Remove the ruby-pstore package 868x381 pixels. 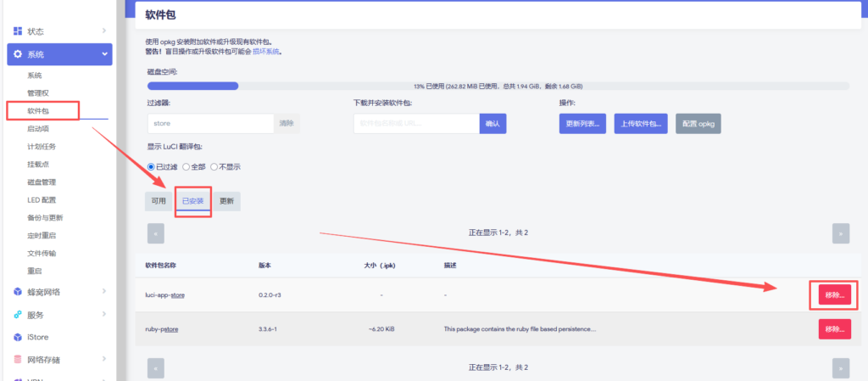[835, 329]
